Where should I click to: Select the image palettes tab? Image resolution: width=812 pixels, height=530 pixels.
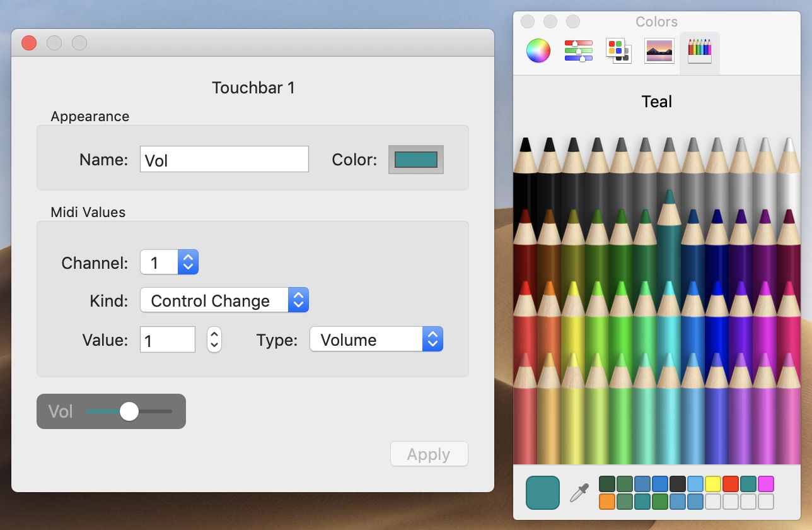(x=659, y=50)
